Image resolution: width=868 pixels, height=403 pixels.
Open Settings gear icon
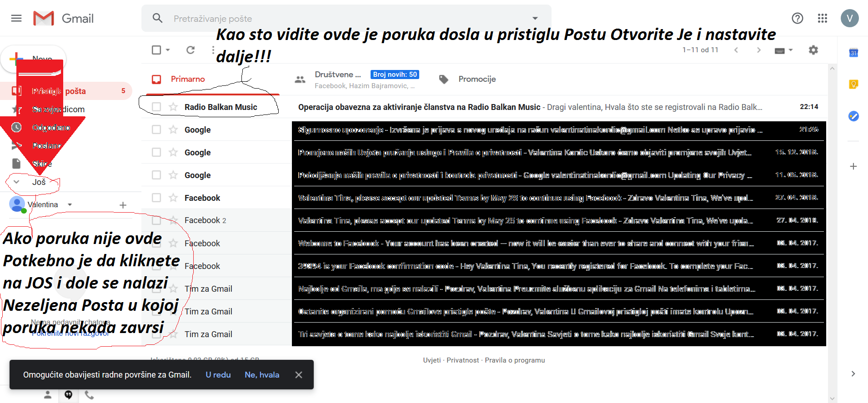813,50
